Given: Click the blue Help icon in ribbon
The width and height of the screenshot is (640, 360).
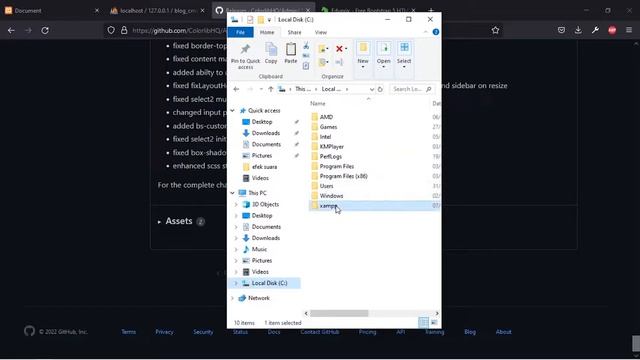Looking at the screenshot, I should point(436,32).
